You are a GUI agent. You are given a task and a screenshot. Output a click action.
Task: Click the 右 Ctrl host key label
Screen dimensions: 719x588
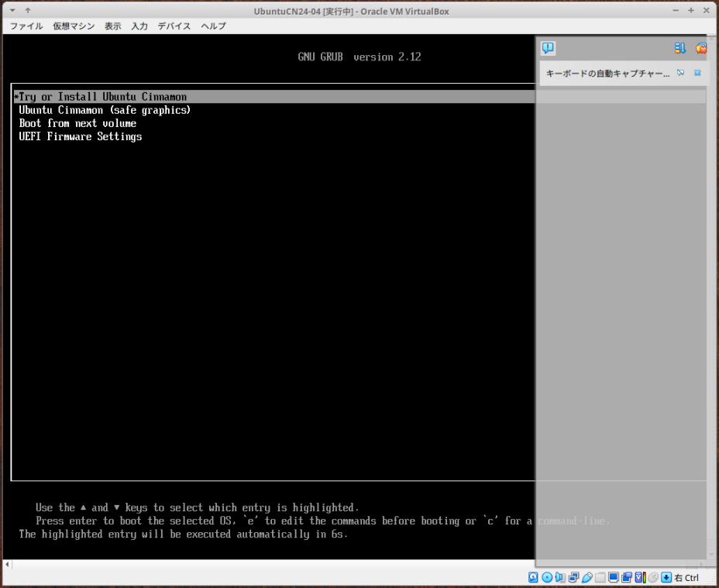[x=686, y=577]
